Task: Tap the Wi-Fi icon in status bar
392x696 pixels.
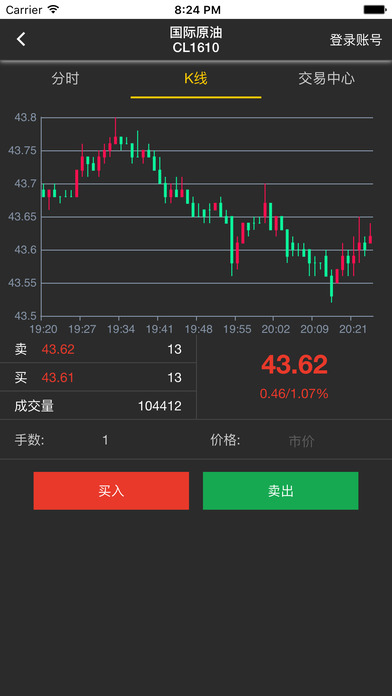Action: (x=53, y=9)
